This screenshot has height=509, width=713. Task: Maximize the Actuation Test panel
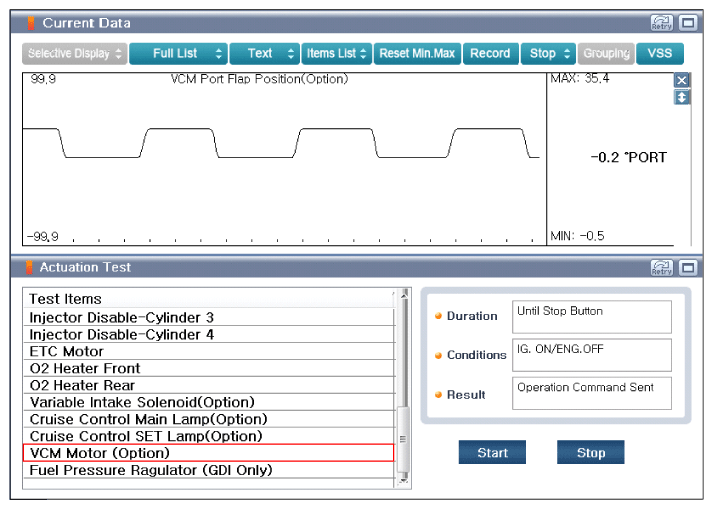coord(688,268)
